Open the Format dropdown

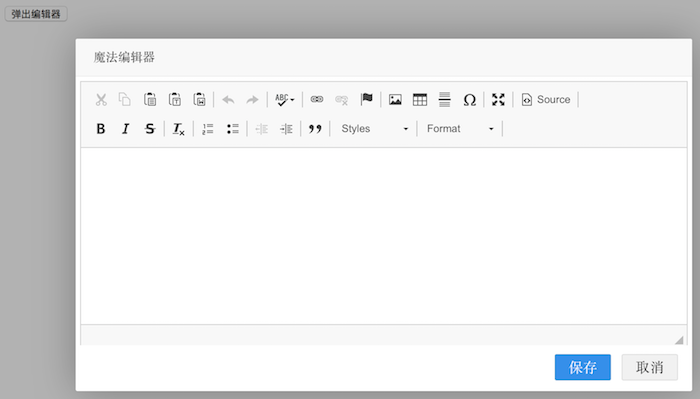point(460,129)
